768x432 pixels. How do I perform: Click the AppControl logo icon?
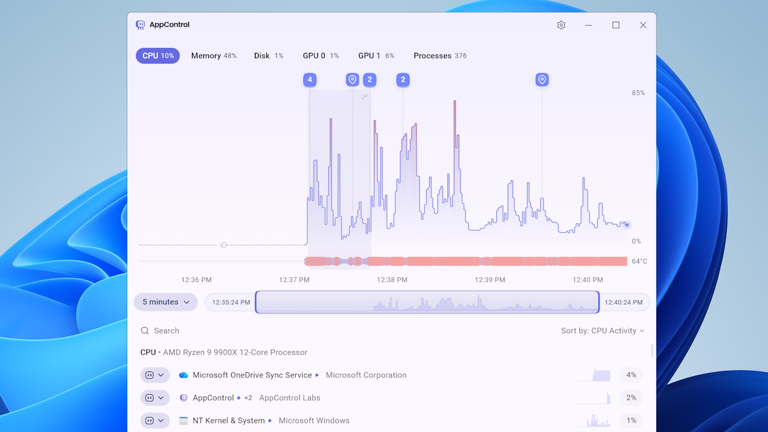point(141,24)
